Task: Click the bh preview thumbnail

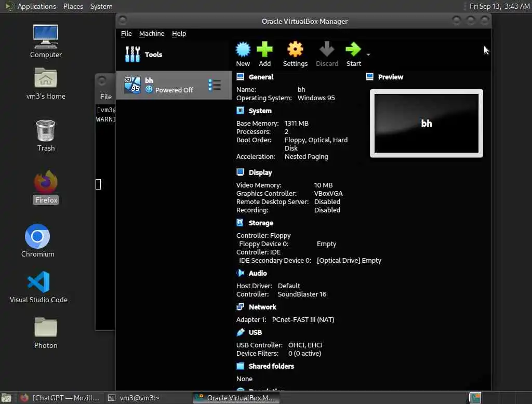Action: [x=427, y=124]
